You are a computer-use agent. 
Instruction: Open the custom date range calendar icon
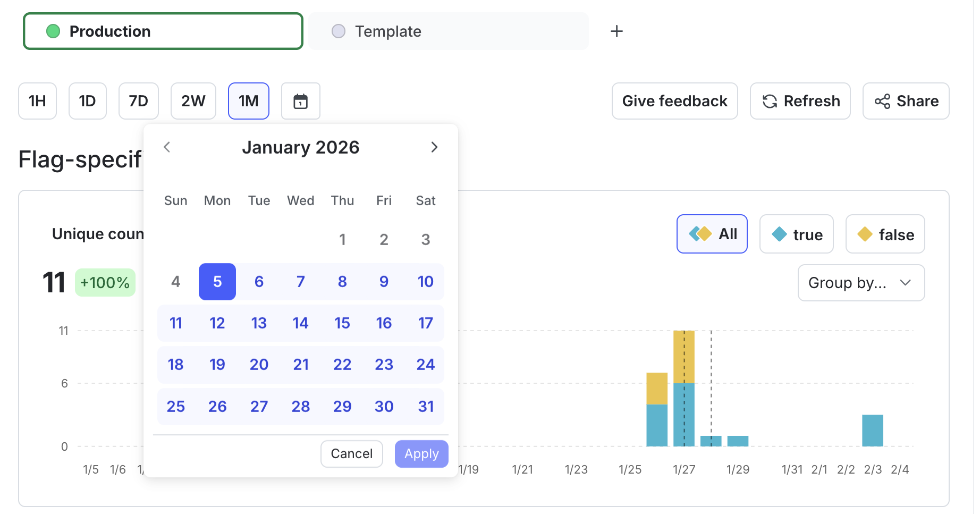[x=300, y=101]
